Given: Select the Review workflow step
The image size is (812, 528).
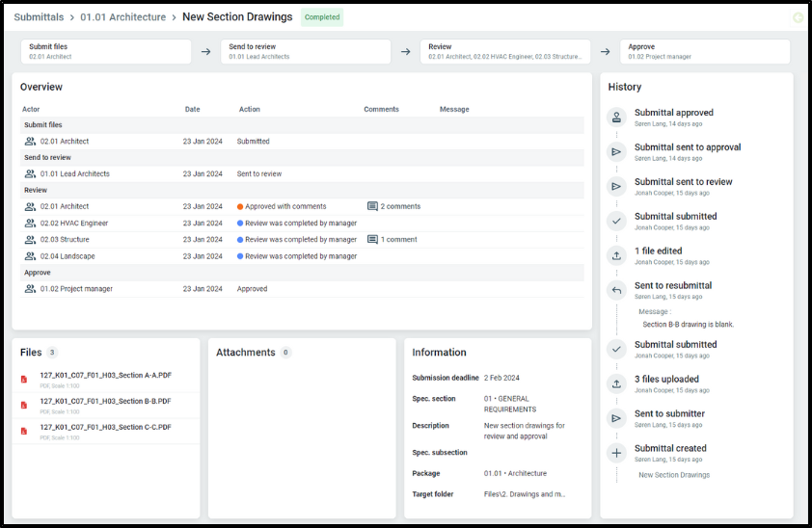Looking at the screenshot, I should pos(505,51).
